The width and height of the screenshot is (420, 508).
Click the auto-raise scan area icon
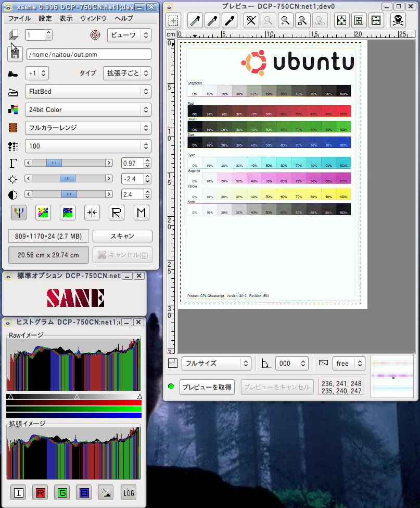pyautogui.click(x=359, y=21)
